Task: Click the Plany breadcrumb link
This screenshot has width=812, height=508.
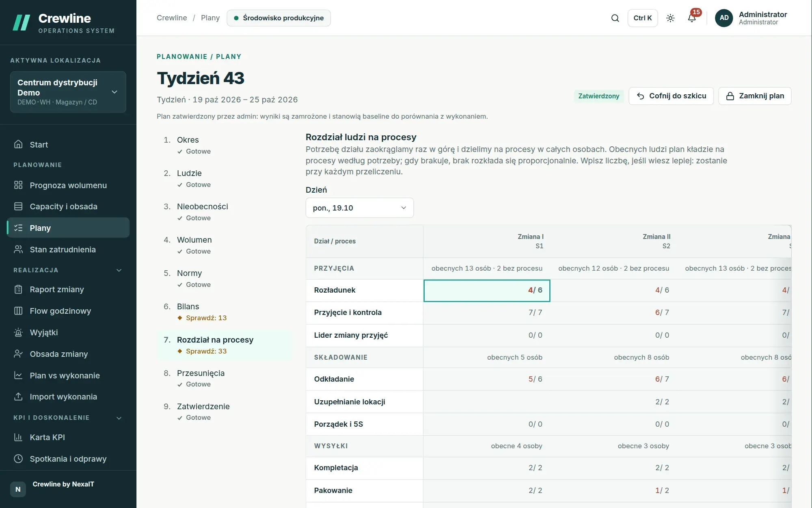Action: pos(210,18)
